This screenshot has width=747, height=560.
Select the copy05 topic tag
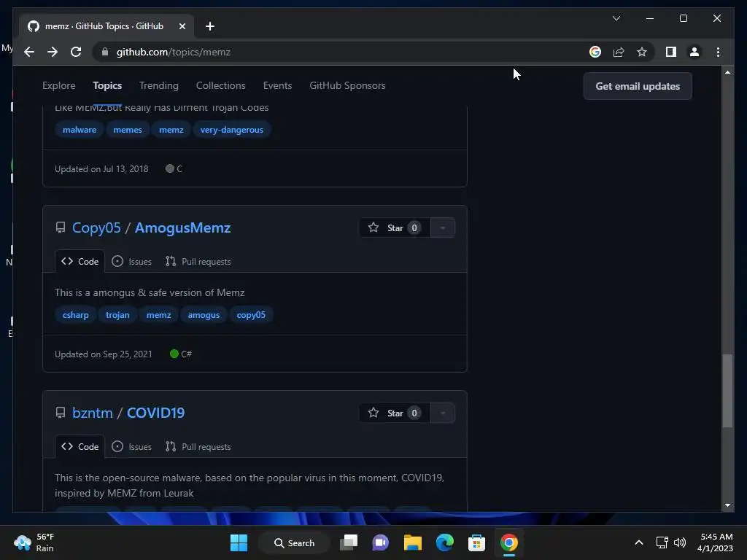click(x=251, y=315)
